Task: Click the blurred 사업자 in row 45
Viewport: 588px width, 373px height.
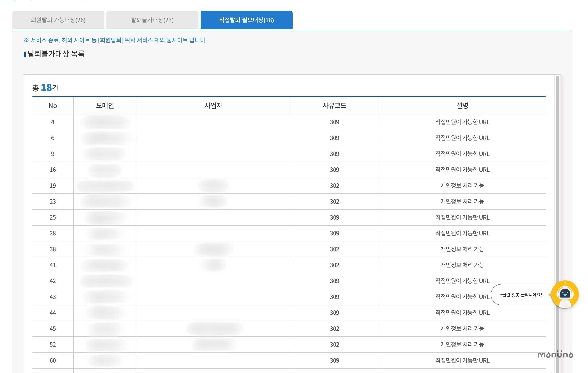Action: click(215, 329)
